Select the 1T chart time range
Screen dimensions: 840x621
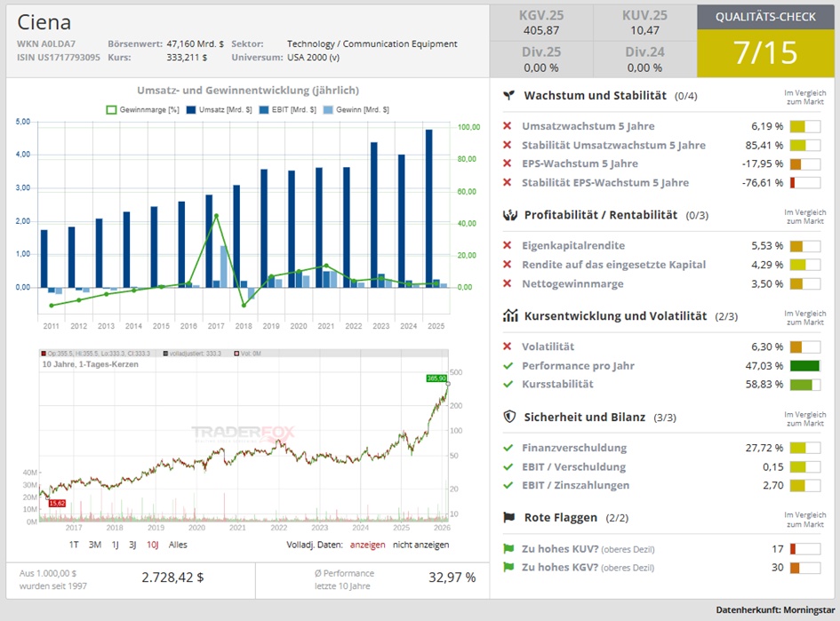coord(74,545)
